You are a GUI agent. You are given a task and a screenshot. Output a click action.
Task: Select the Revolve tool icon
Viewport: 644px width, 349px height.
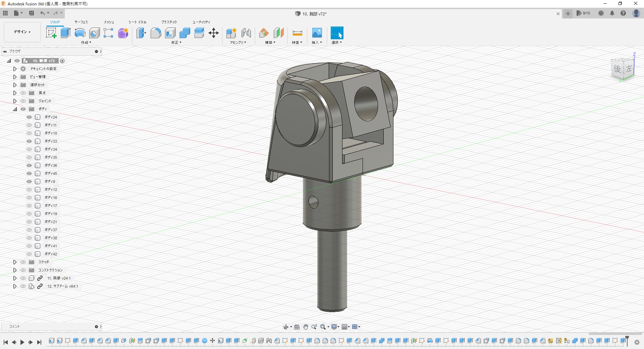[80, 33]
